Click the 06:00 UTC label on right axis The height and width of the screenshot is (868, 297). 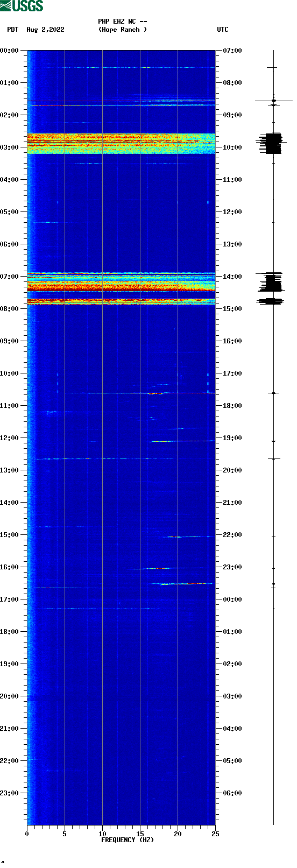click(232, 793)
